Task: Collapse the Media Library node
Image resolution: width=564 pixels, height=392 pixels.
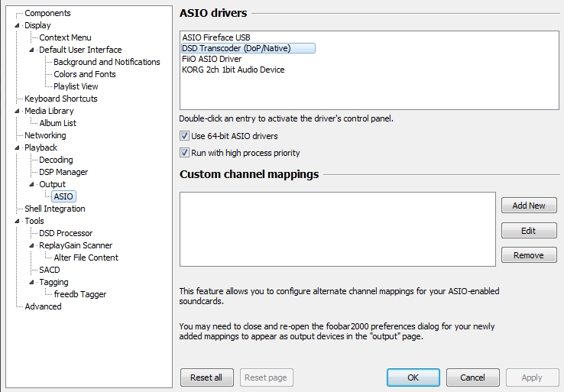Action: click(17, 111)
